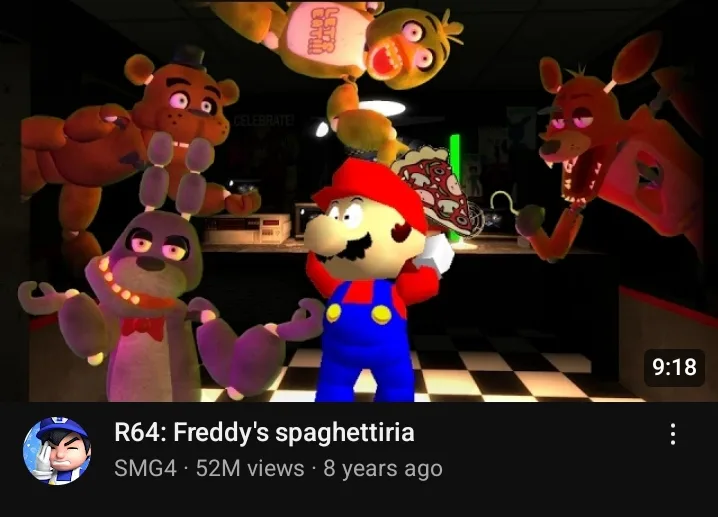Click Freddy bear's black top hat
Screen dimensions: 718x517
click(x=188, y=58)
